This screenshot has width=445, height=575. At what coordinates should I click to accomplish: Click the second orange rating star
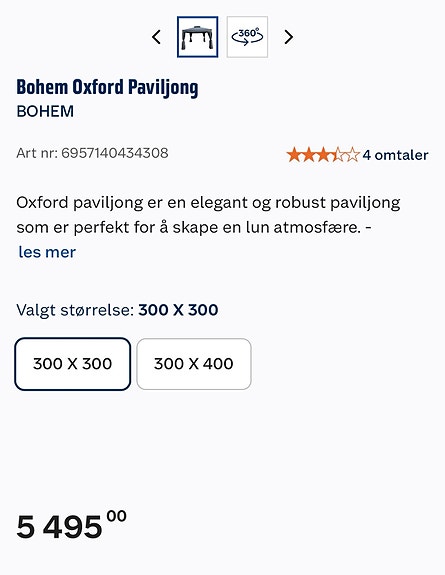point(309,155)
